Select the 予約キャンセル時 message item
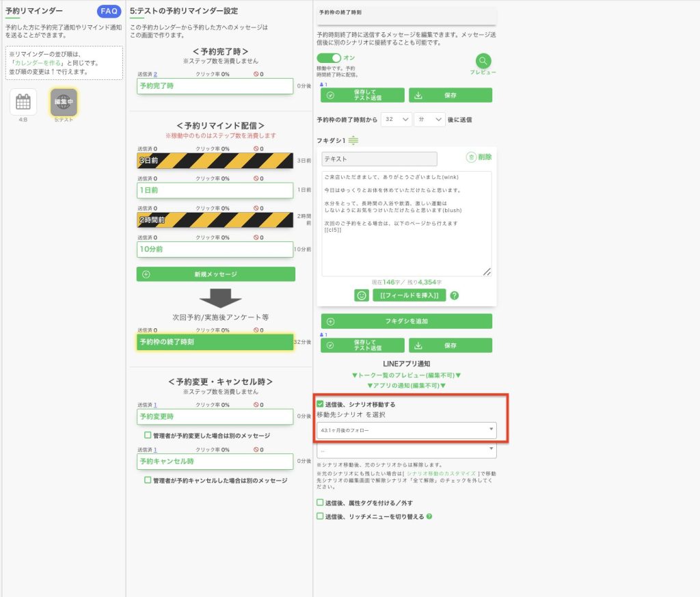Viewport: 700px width, 597px height. point(215,462)
